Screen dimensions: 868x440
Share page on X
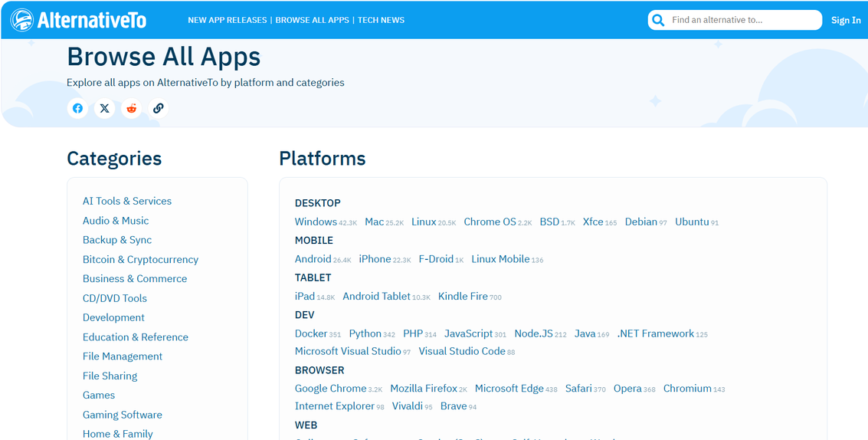click(105, 109)
